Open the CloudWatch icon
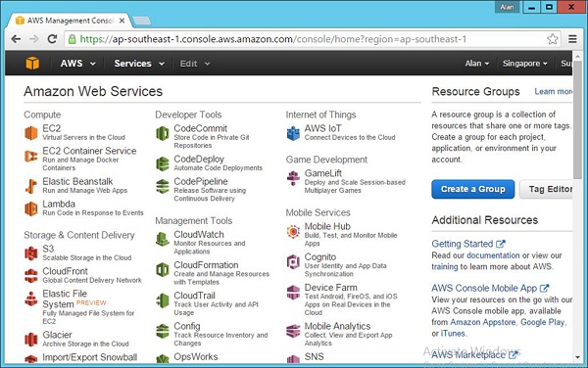The width and height of the screenshot is (588, 368). point(163,239)
